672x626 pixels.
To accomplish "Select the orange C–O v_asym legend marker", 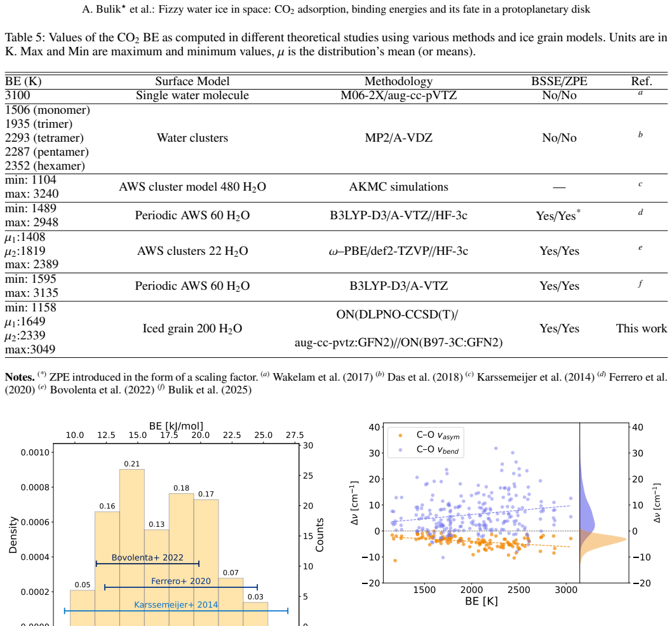I will point(400,435).
